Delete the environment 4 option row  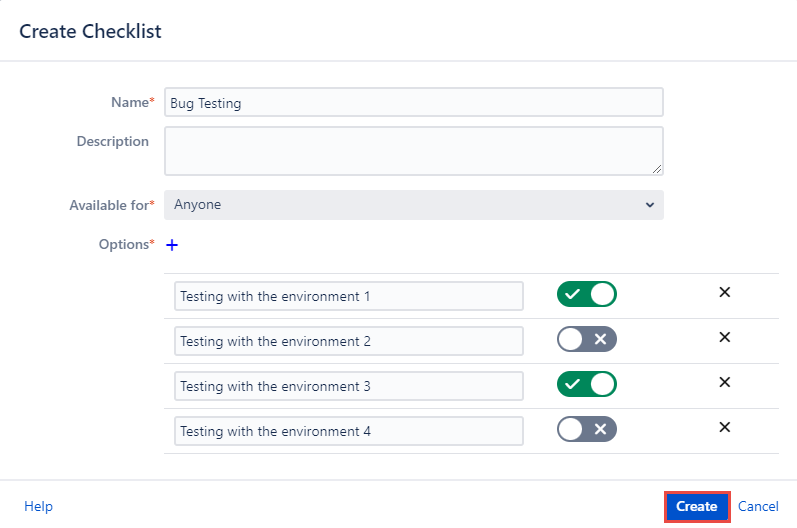tap(725, 427)
